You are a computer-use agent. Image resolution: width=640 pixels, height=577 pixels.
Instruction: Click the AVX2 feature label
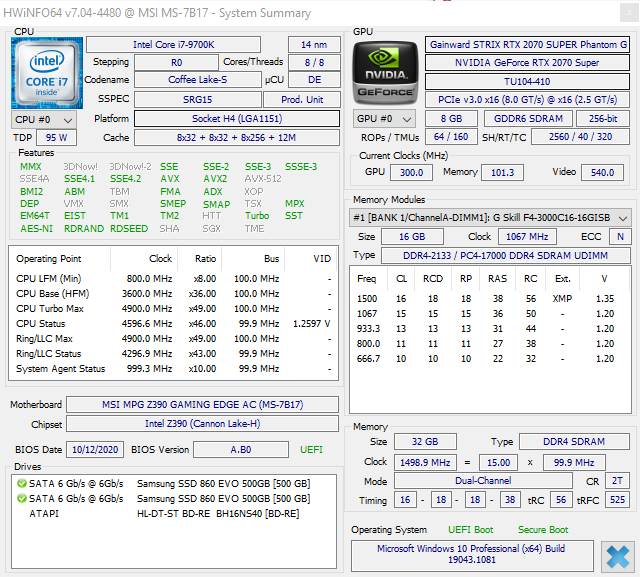tap(215, 179)
